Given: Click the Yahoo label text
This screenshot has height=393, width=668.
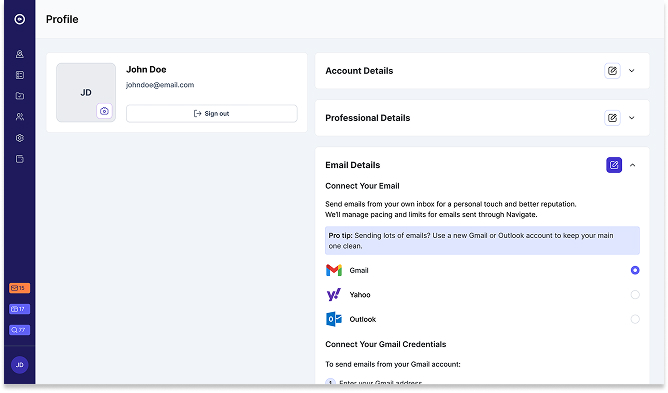Looking at the screenshot, I should pos(360,295).
